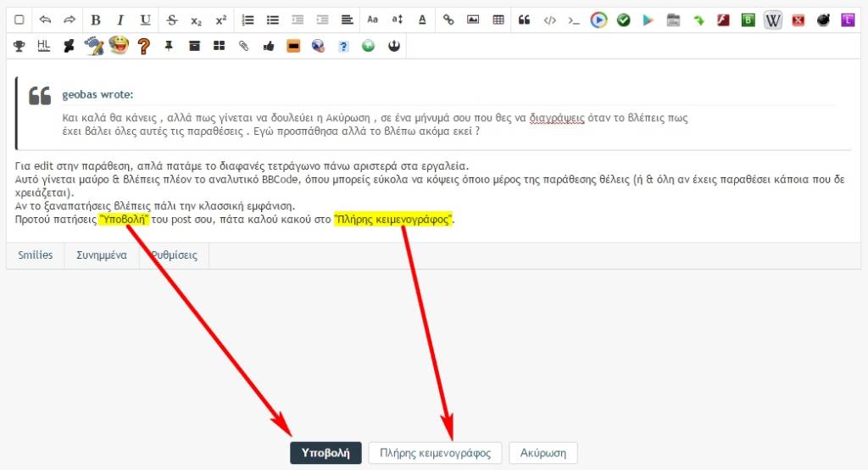Image resolution: width=868 pixels, height=470 pixels.
Task: Click the Rebel Alliance emblem icon
Action: (393, 46)
